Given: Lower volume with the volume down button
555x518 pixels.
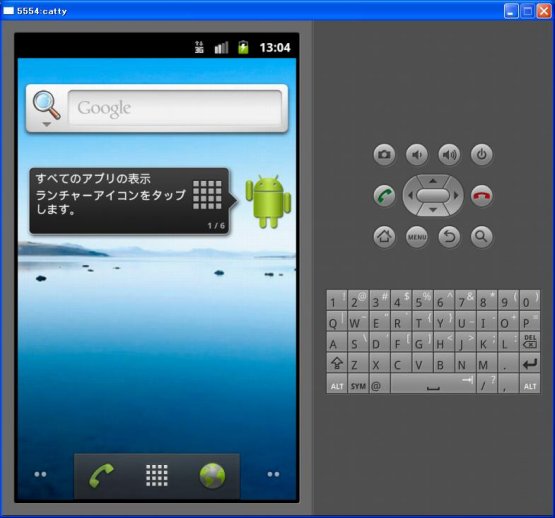Looking at the screenshot, I should coord(417,155).
